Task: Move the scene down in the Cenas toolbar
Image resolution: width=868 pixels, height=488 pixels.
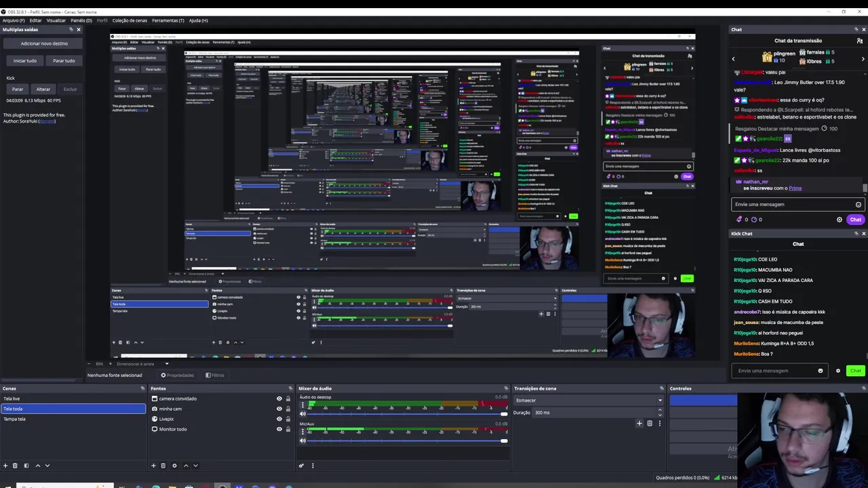Action: point(47,466)
